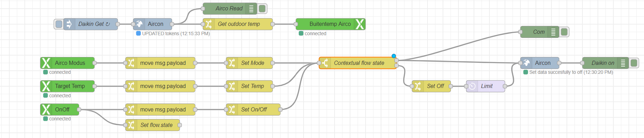Click shuffle icon on Set flow.state node
Image resolution: width=644 pixels, height=138 pixels.
point(131,125)
